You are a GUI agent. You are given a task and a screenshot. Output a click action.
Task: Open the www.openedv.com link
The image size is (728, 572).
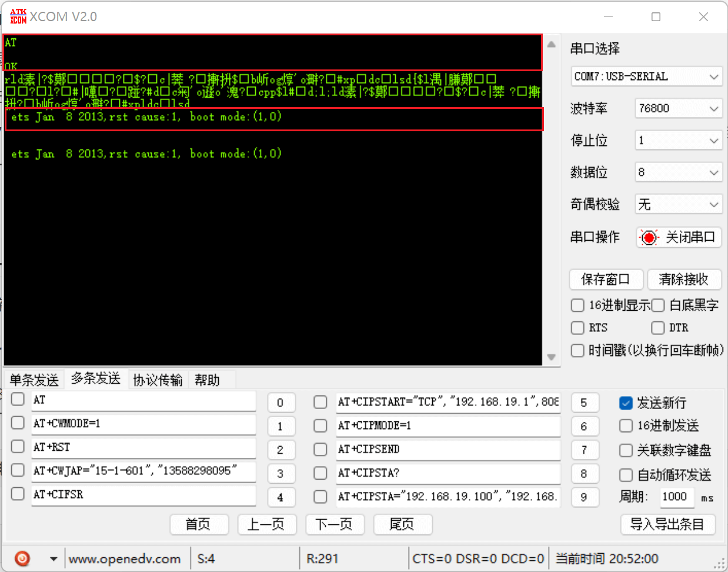point(125,558)
